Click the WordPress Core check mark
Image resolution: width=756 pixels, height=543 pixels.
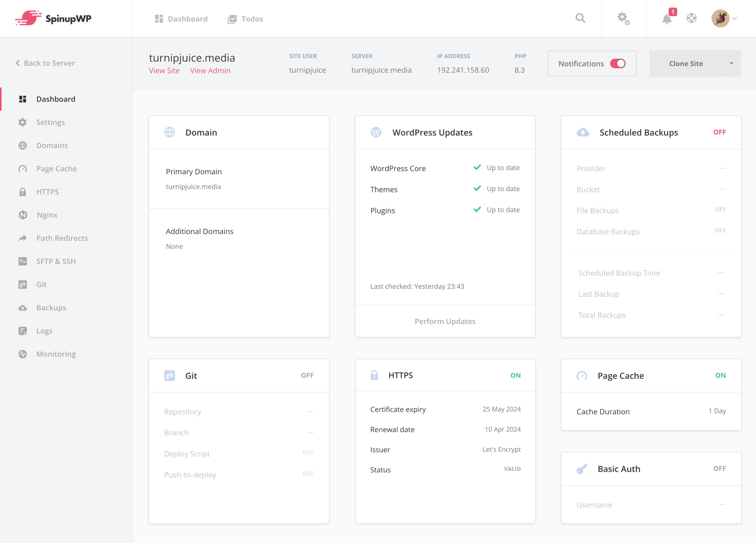(x=477, y=167)
